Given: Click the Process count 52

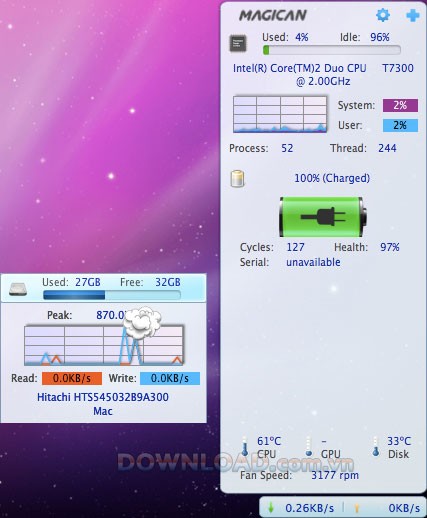Looking at the screenshot, I should pyautogui.click(x=287, y=148).
